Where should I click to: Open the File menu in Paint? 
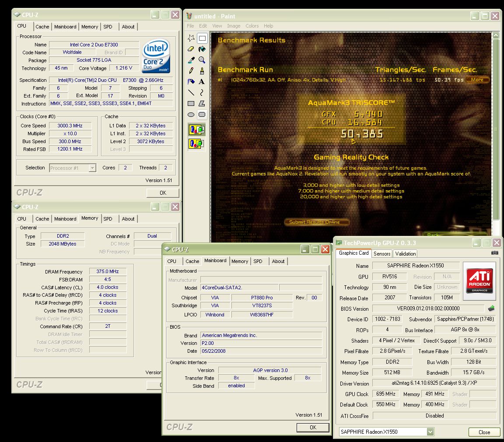point(190,26)
